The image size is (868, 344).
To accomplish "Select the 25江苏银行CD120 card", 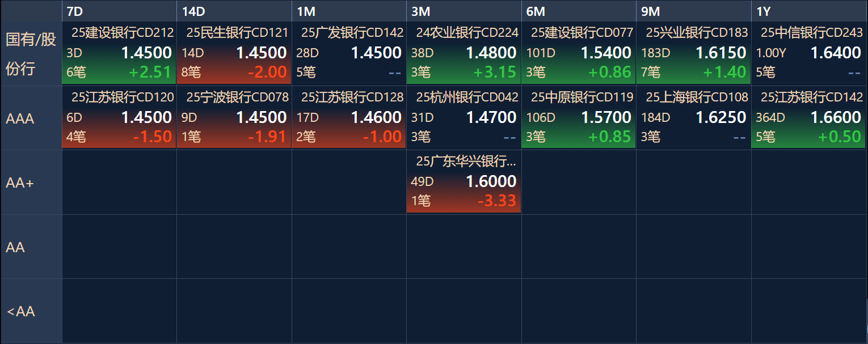I will 119,118.
